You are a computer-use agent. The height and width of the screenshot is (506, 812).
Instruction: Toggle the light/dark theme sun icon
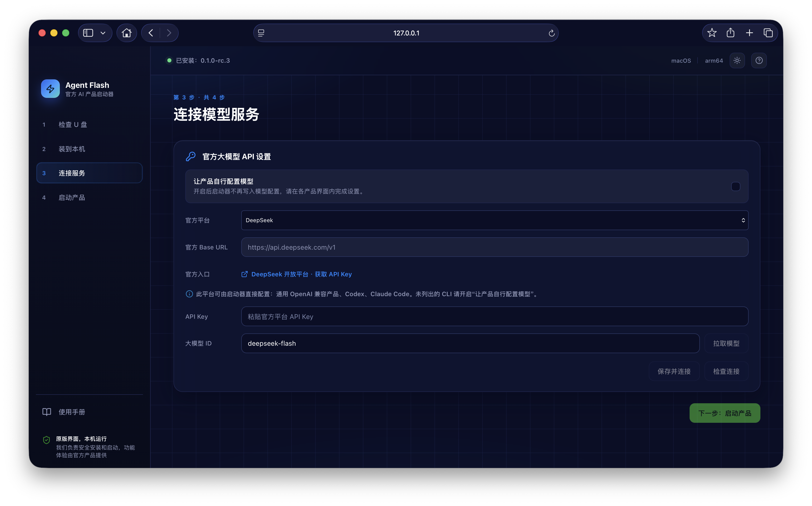[x=737, y=61]
